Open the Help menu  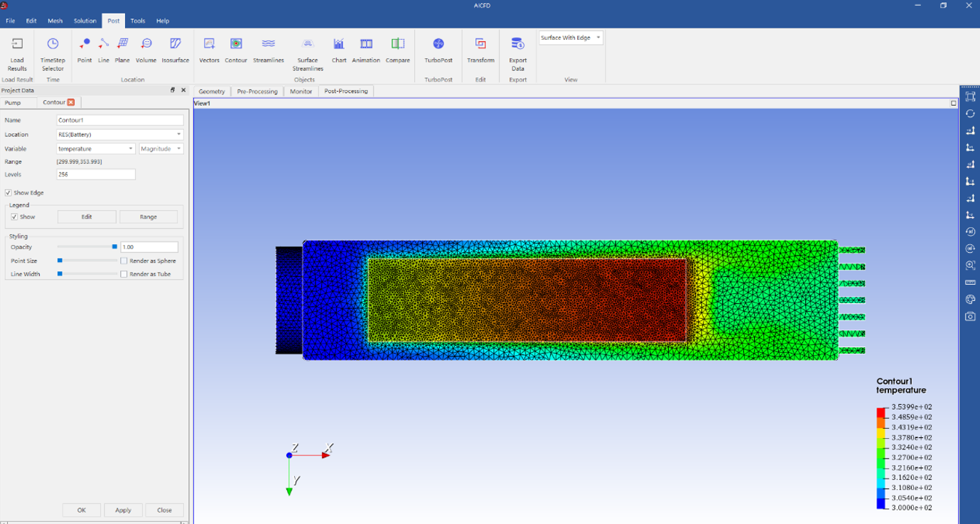[163, 21]
